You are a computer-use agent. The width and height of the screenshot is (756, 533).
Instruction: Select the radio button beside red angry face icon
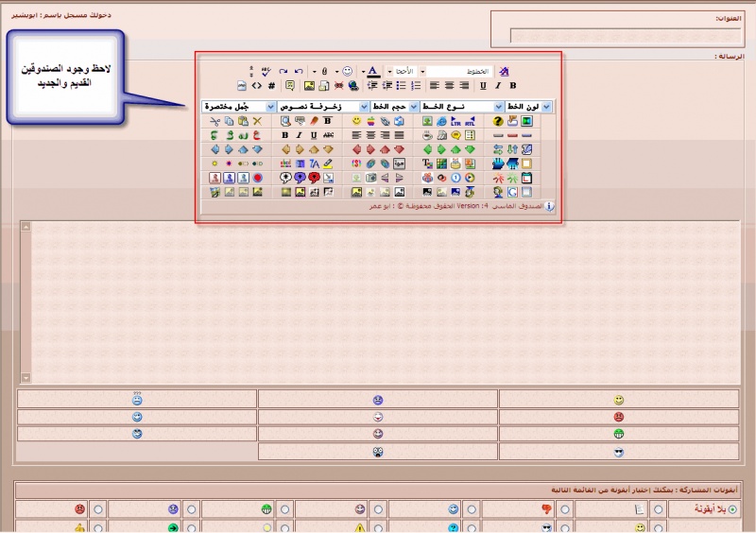click(x=97, y=509)
